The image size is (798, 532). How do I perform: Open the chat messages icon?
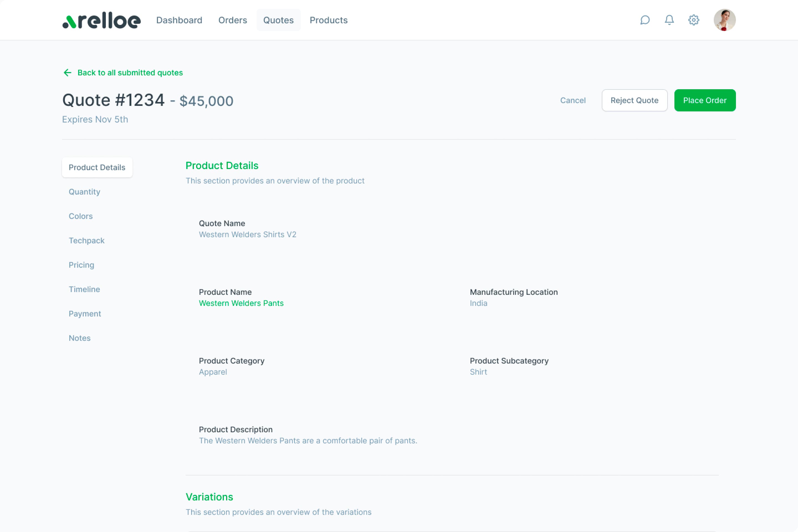click(645, 20)
